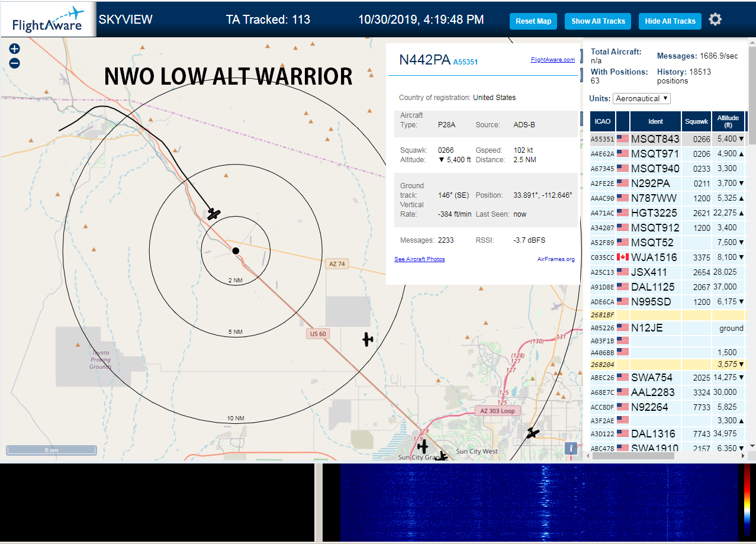Open the map attribution info button
The height and width of the screenshot is (544, 756).
(x=571, y=448)
